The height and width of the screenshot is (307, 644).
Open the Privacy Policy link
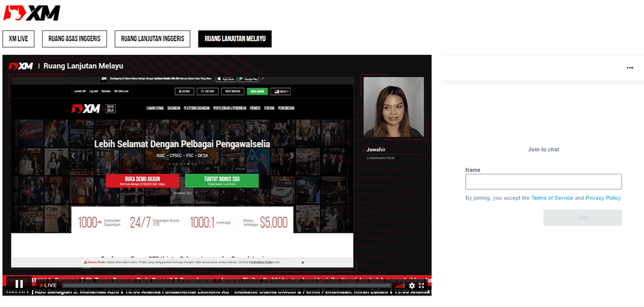click(603, 198)
